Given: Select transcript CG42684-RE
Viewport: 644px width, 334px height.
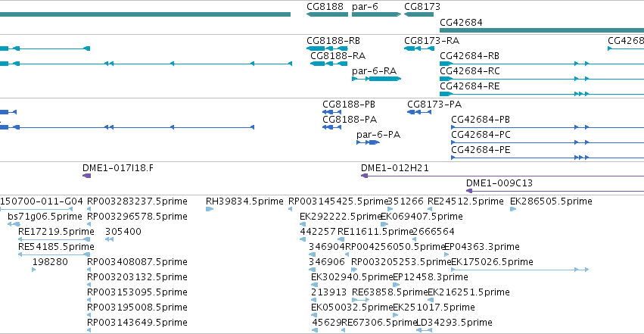Looking at the screenshot, I should tap(542, 94).
